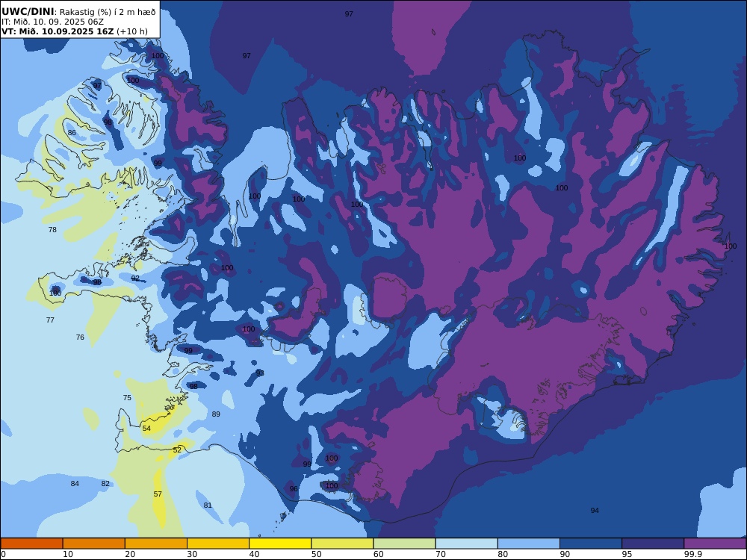747x560 pixels.
Task: Click the legend tick label 95
Action: point(627,554)
